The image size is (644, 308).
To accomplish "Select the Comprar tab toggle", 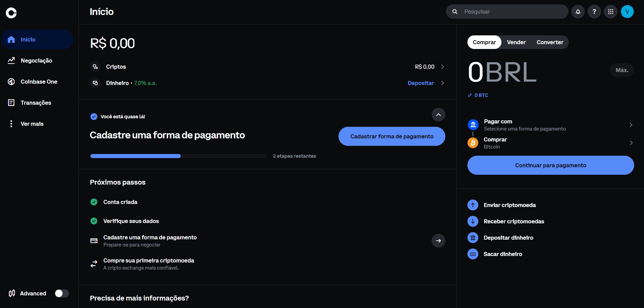I will (x=484, y=42).
